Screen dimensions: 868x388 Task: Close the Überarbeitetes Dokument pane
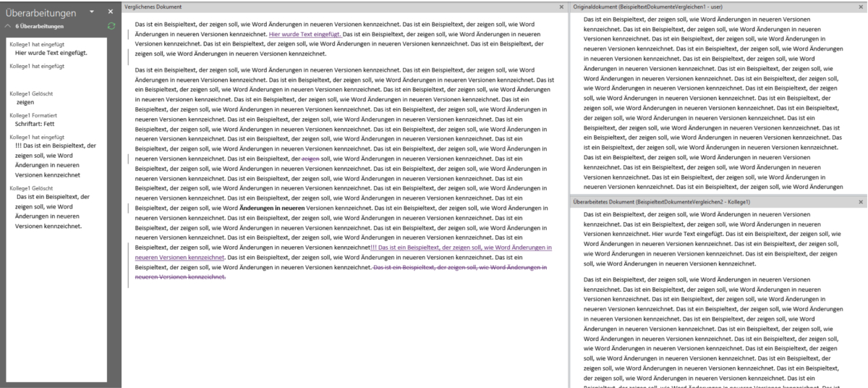coord(861,202)
